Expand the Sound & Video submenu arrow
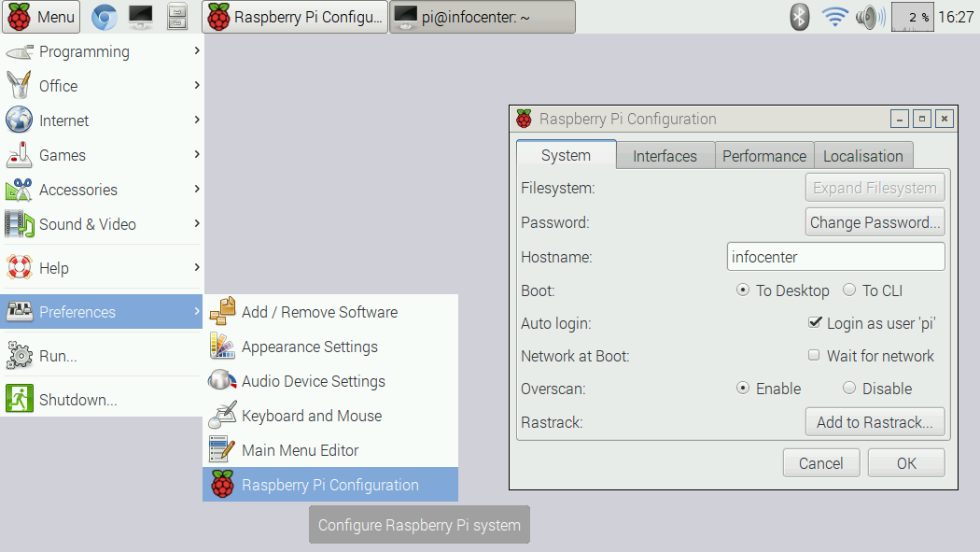The width and height of the screenshot is (980, 552). pos(197,223)
